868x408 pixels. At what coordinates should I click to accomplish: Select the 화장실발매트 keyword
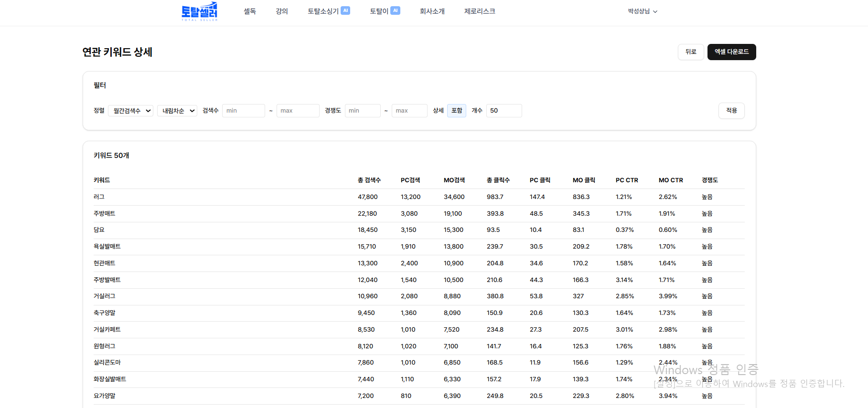point(110,379)
